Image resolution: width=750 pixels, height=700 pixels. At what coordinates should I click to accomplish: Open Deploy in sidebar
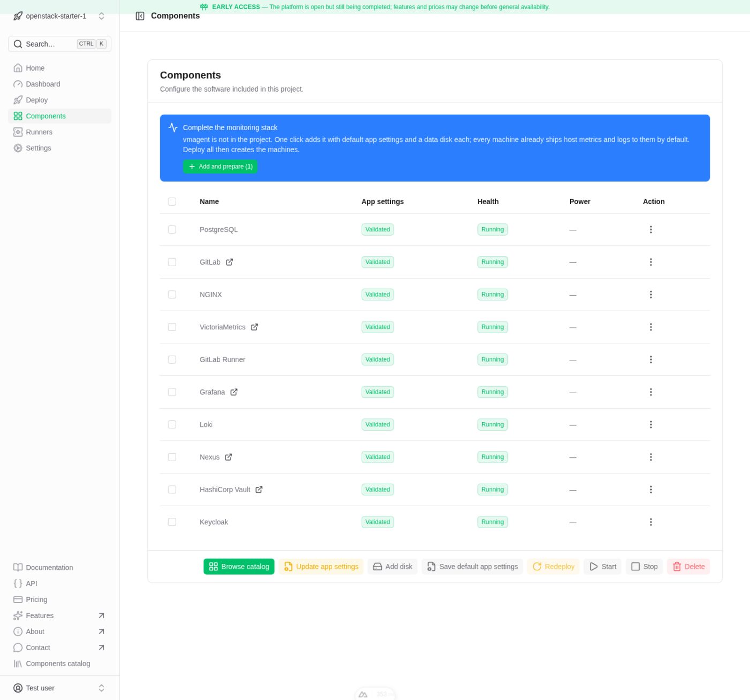[x=59, y=100]
